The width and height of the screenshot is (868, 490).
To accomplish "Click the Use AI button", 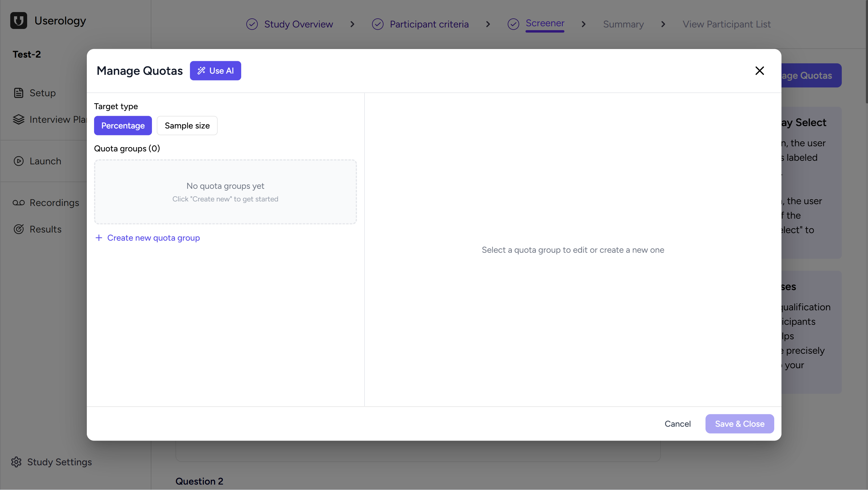I will point(215,71).
